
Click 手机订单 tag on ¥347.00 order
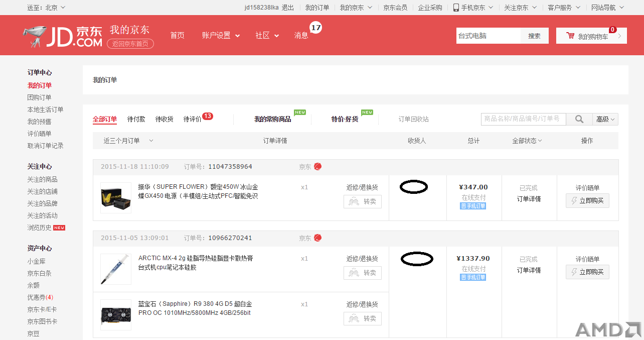[x=473, y=206]
